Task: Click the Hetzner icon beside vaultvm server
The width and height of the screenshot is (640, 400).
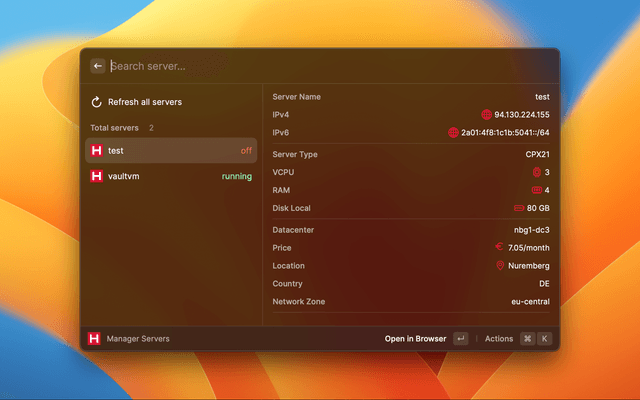Action: click(x=97, y=176)
